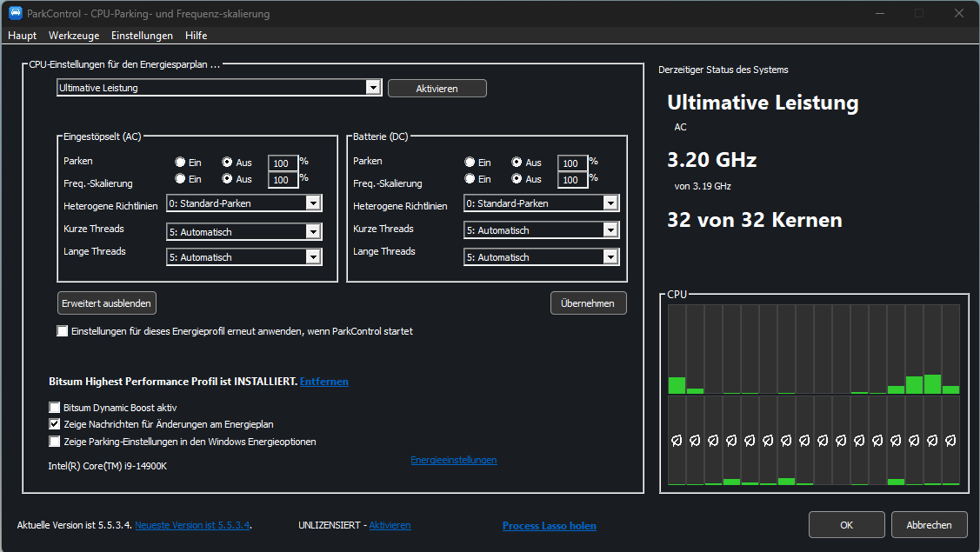Image resolution: width=980 pixels, height=552 pixels.
Task: Click the 32 von 32 Kernen text
Action: [x=755, y=220]
